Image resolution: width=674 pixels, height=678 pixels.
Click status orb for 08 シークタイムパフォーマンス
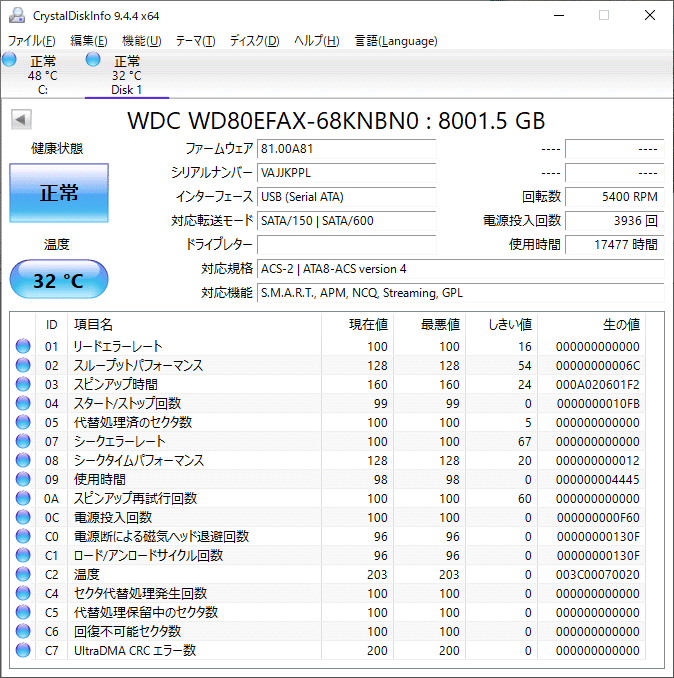point(23,461)
